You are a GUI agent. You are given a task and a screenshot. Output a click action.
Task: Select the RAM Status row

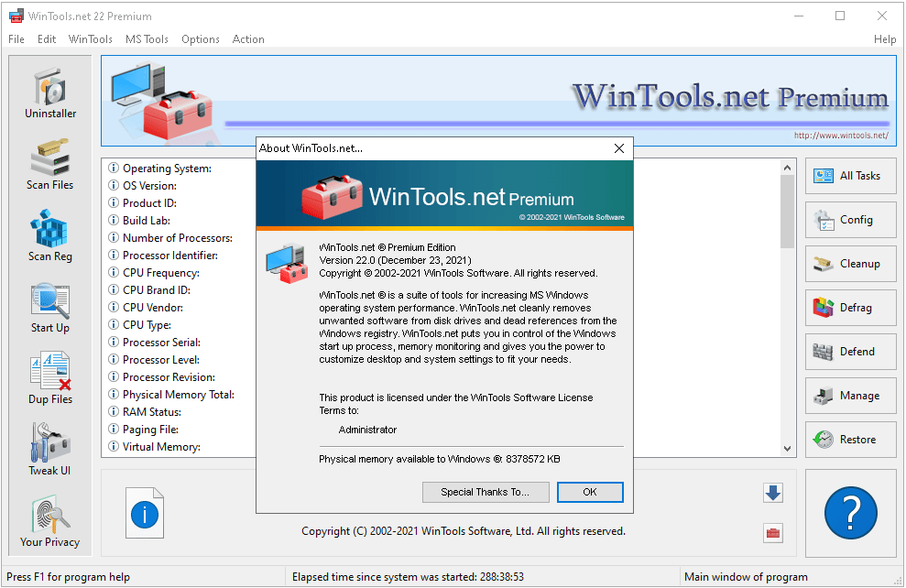[x=145, y=412]
